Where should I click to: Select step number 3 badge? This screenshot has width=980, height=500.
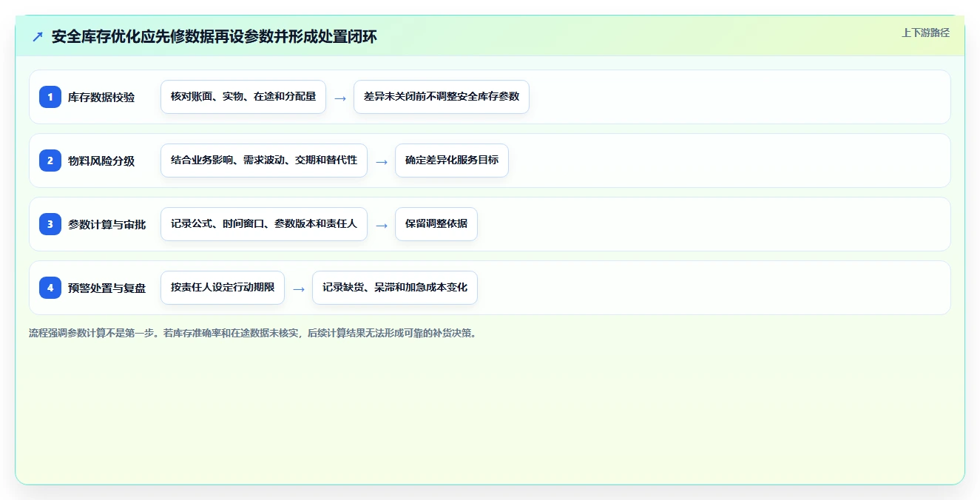point(50,224)
